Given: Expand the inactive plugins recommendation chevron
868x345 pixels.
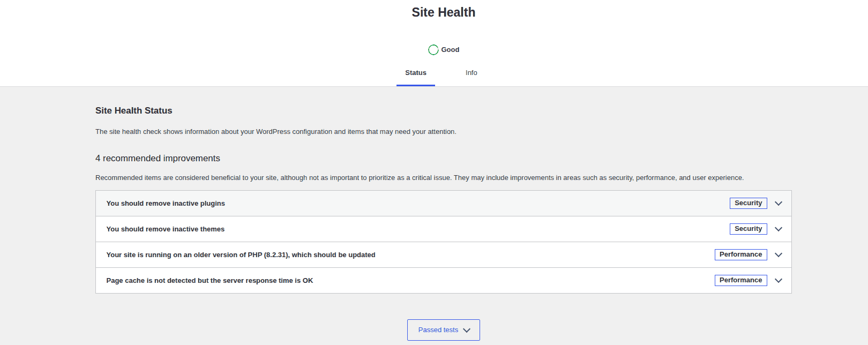Looking at the screenshot, I should click(779, 204).
